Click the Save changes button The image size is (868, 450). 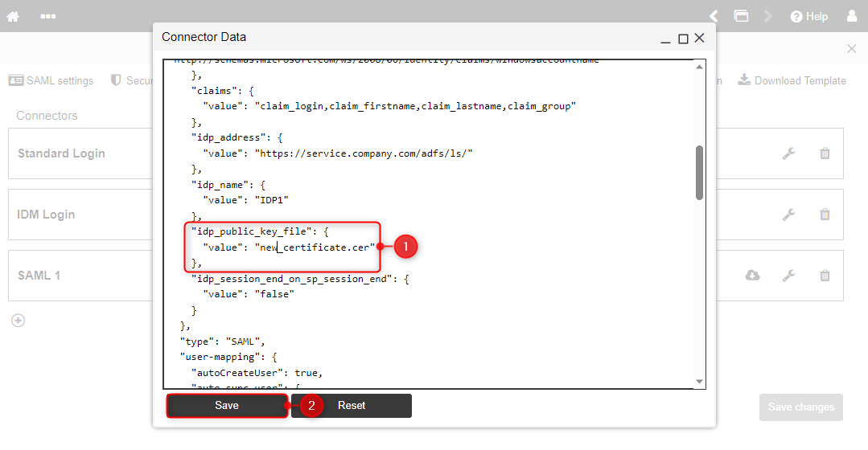click(x=801, y=407)
